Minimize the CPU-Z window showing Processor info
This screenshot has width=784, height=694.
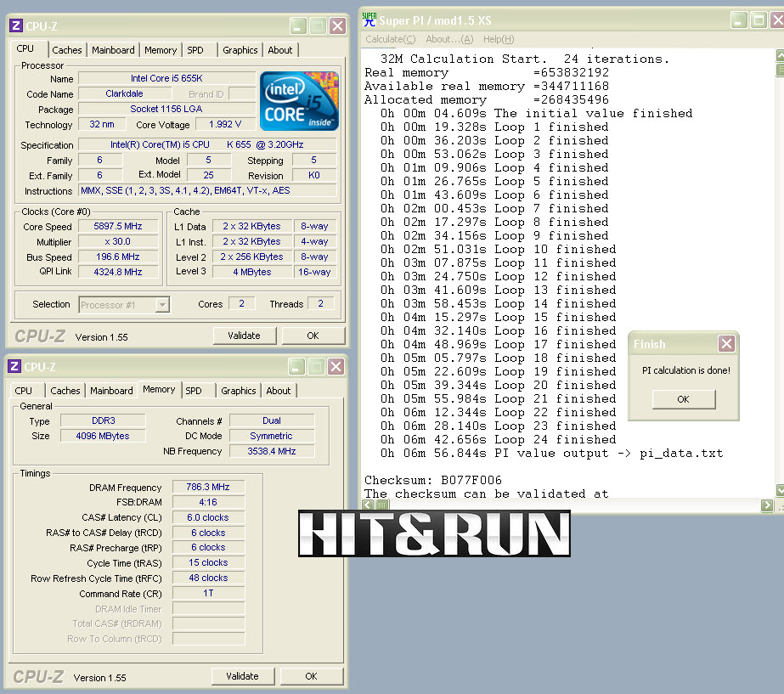point(296,26)
